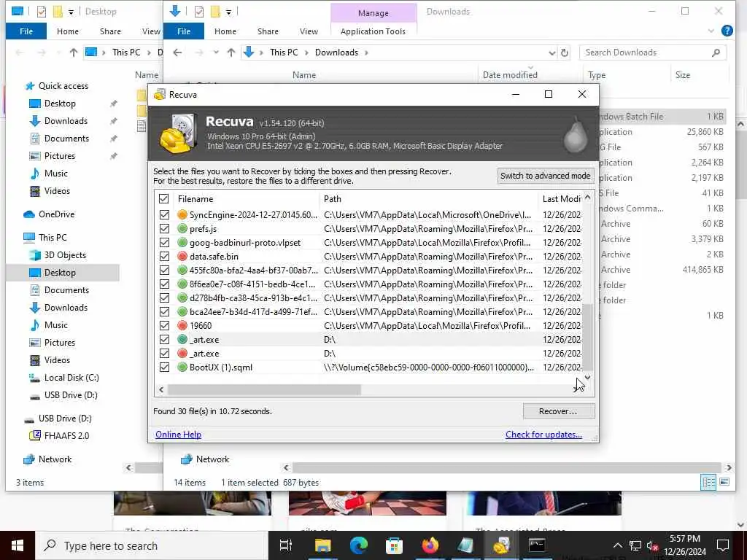The width and height of the screenshot is (747, 560).
Task: Open the View tab in Downloads window
Action: point(309,31)
